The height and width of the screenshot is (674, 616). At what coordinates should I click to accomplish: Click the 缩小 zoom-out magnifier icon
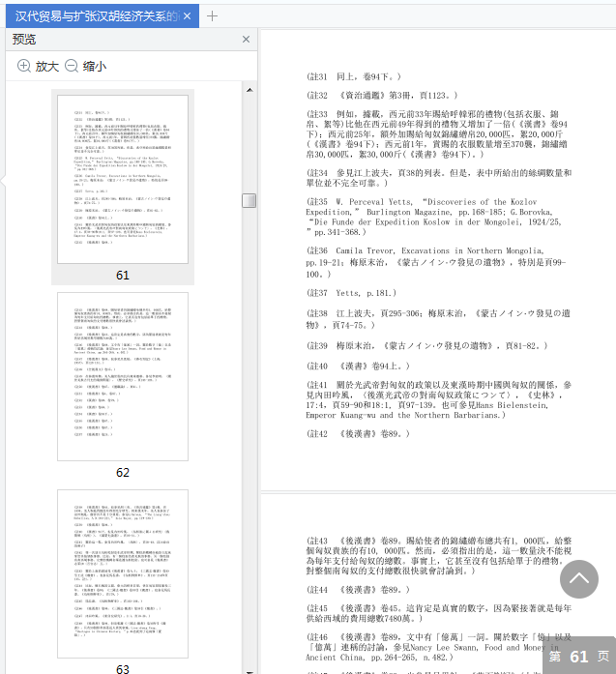coord(72,66)
